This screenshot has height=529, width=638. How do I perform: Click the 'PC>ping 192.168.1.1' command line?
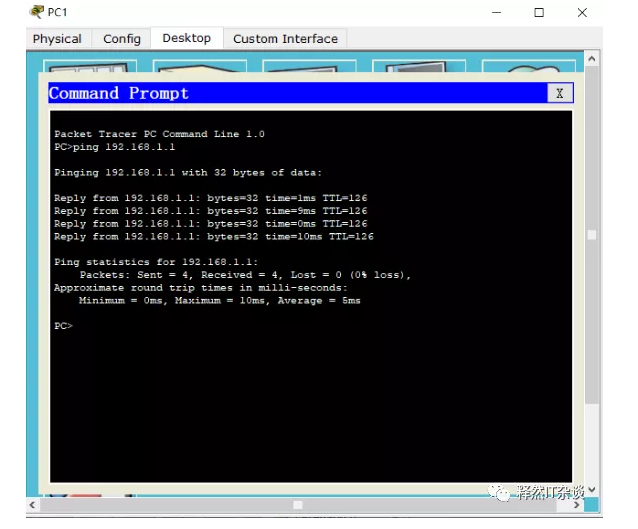point(115,147)
